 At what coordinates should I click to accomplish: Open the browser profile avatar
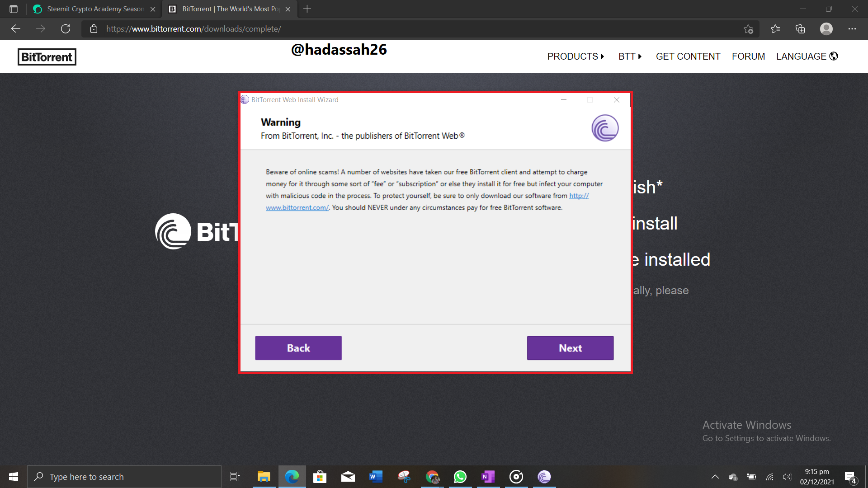(826, 29)
